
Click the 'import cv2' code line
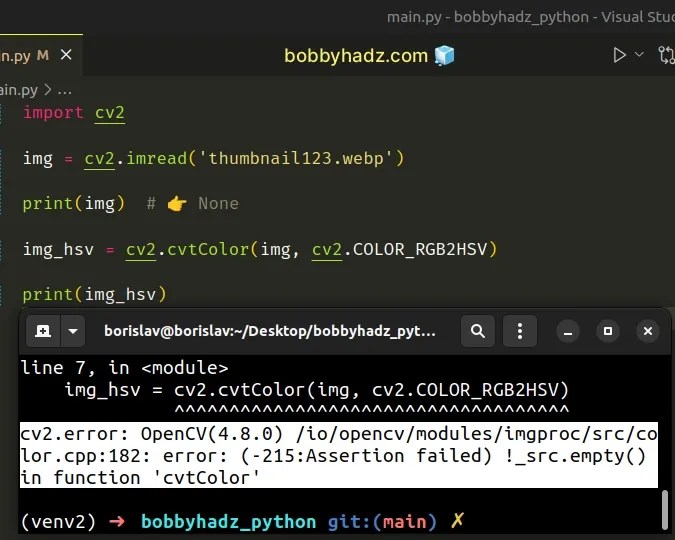coord(74,113)
